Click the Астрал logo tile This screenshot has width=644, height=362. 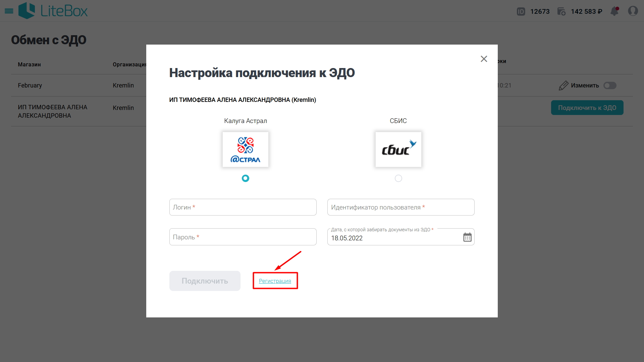point(246,149)
